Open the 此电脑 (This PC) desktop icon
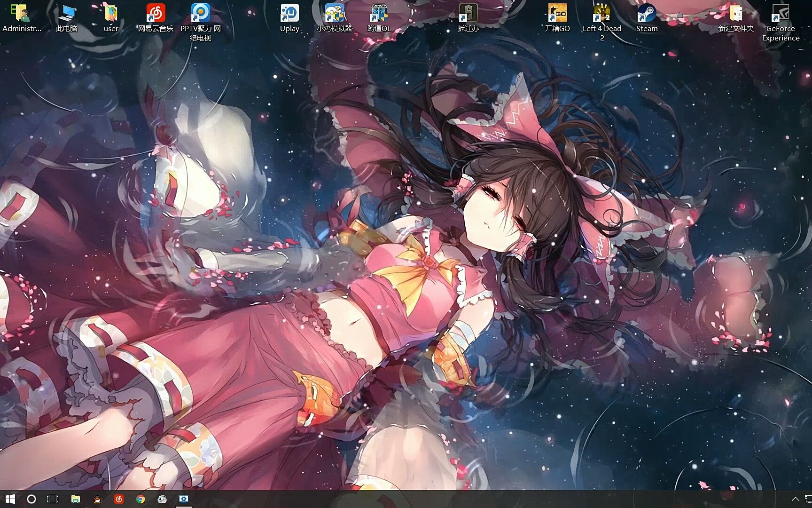Screen dimensions: 812x508 (x=66, y=19)
